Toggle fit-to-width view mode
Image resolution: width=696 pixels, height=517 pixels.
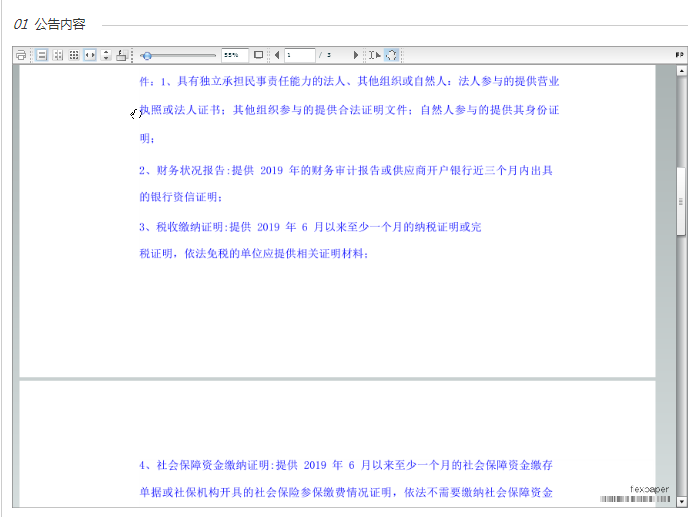tap(90, 55)
